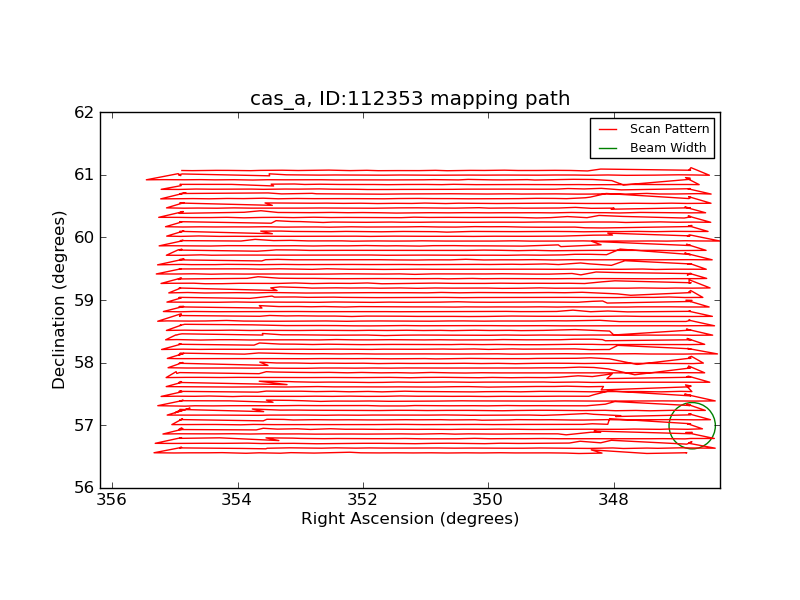Select the "Beam Width" legend label

(x=668, y=148)
